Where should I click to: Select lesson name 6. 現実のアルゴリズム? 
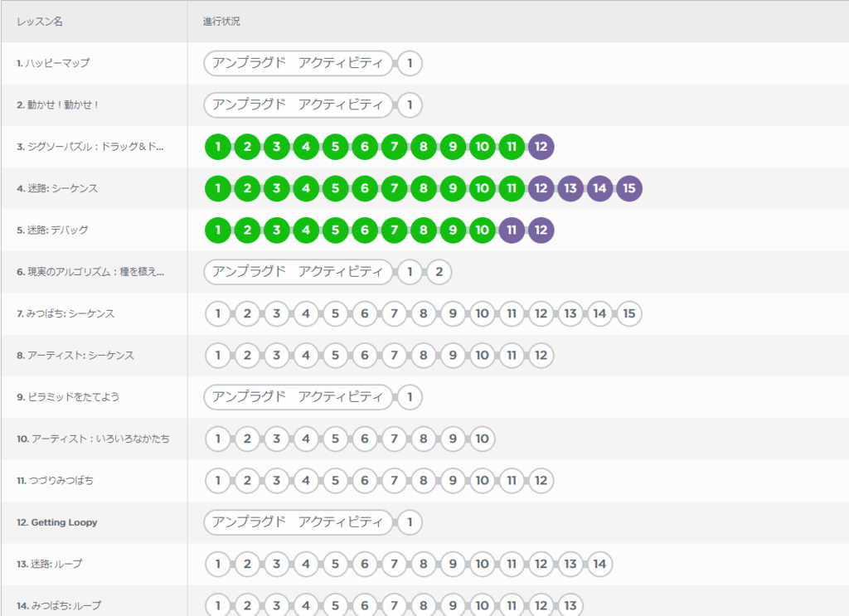tap(90, 272)
